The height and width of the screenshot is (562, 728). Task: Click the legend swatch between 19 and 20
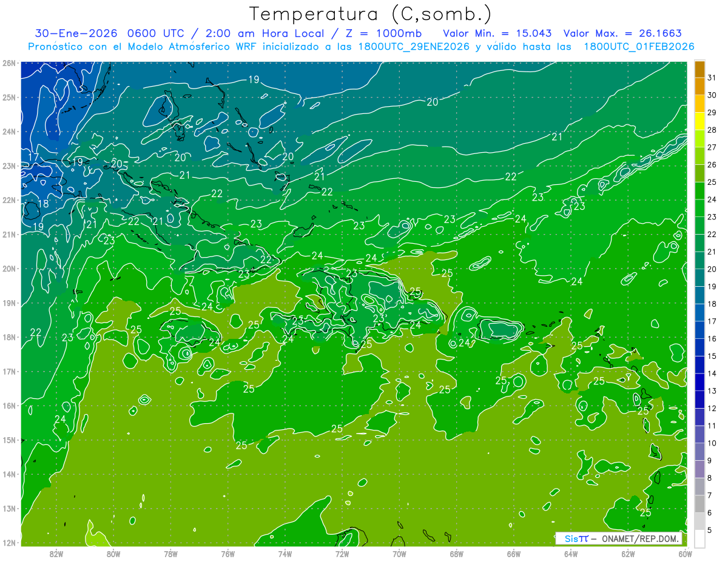click(x=699, y=278)
